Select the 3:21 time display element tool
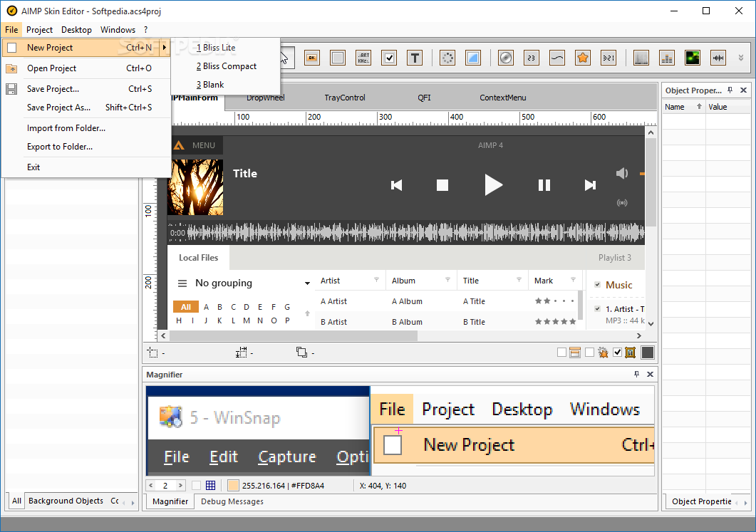The image size is (756, 532). pyautogui.click(x=609, y=58)
